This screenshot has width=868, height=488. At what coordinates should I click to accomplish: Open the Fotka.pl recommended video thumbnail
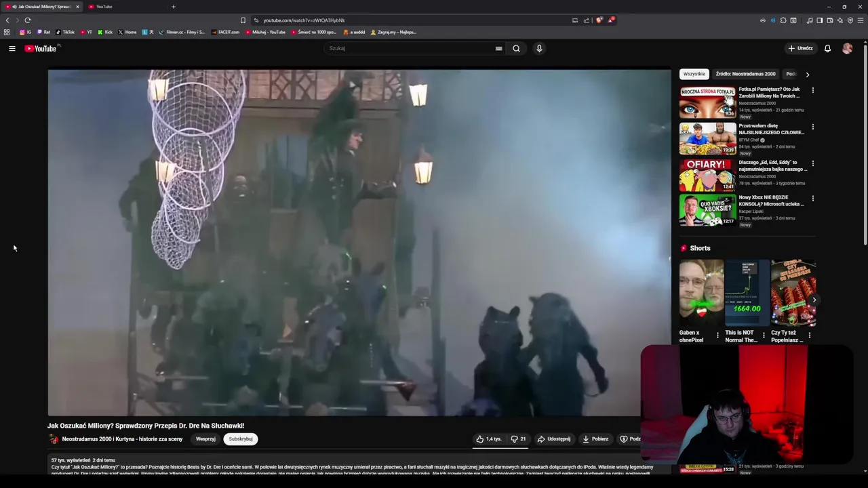pos(707,102)
